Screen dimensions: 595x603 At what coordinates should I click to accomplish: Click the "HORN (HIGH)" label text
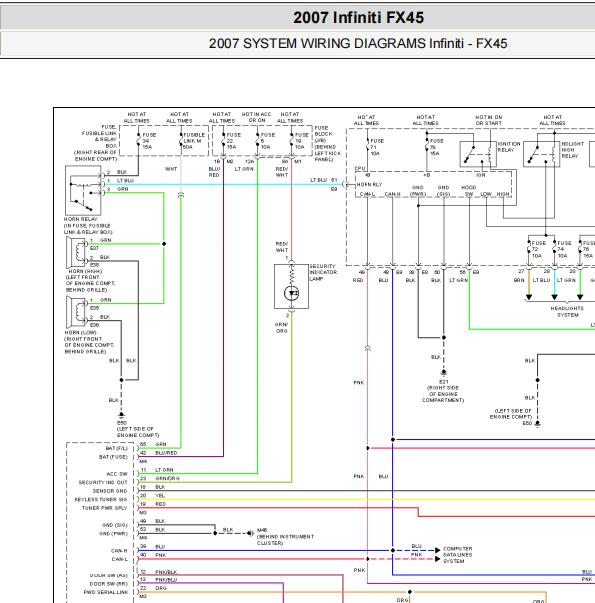85,271
